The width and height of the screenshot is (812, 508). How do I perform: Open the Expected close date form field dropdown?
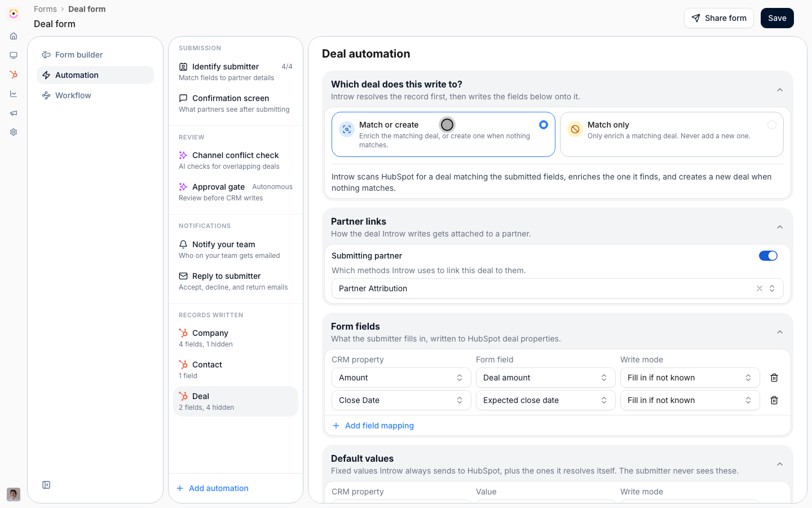(545, 400)
